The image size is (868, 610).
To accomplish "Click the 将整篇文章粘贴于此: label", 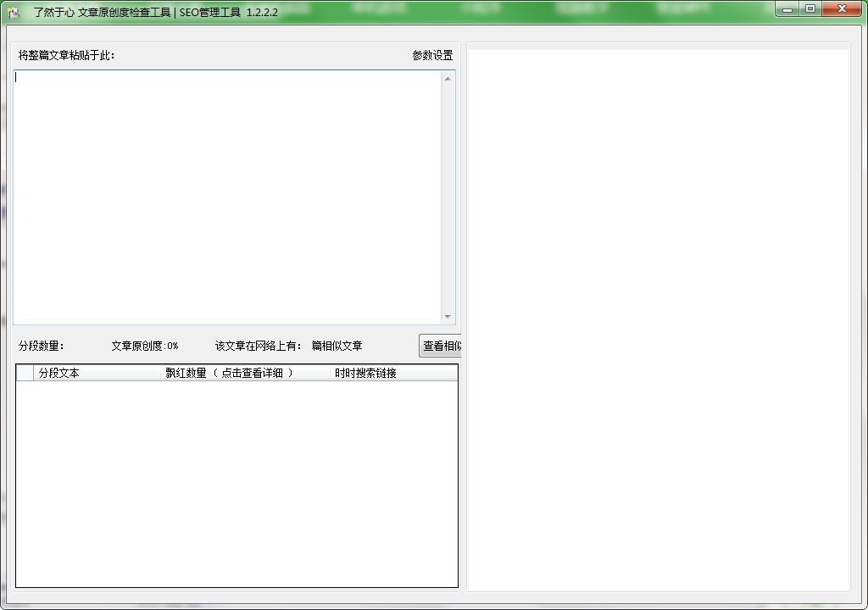I will click(x=66, y=55).
